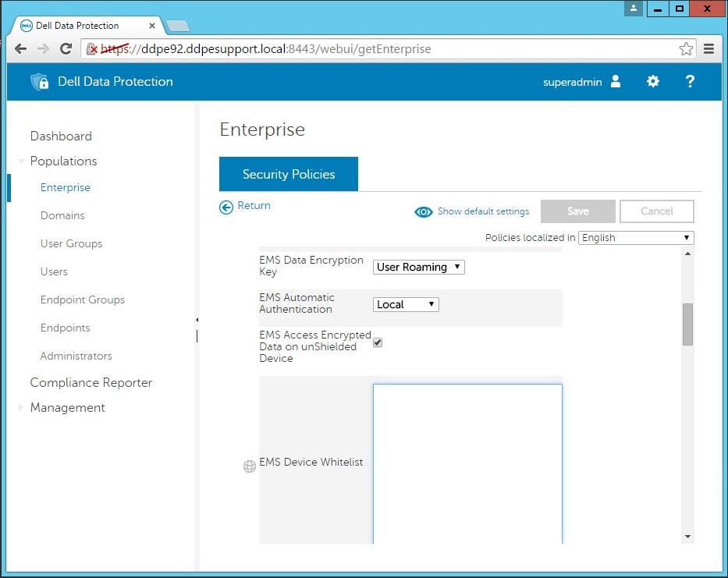This screenshot has width=728, height=578.
Task: Reload the page with refresh icon
Action: pyautogui.click(x=66, y=48)
